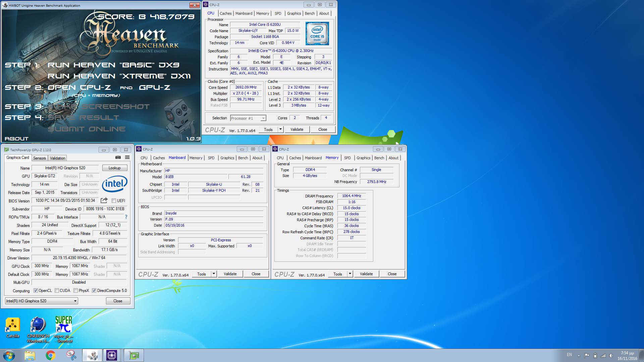644x362 pixels.
Task: Open the Caches tab in top CPU-Z window
Action: (x=225, y=13)
